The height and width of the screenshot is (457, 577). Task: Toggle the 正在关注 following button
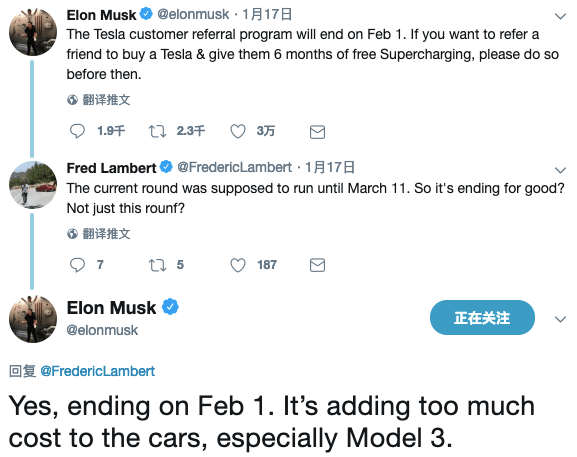tap(482, 318)
